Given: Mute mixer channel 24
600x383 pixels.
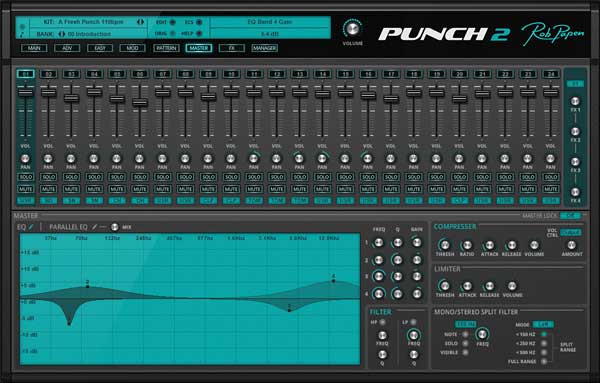Looking at the screenshot, I should coord(550,189).
